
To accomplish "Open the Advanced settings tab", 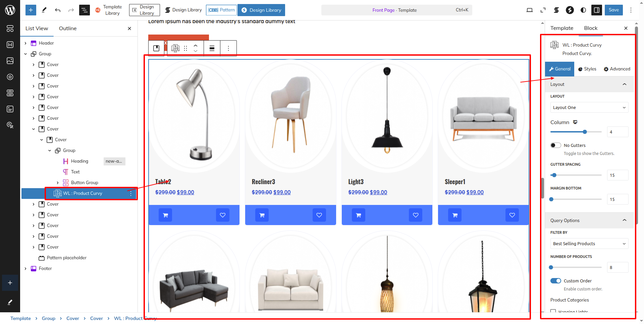I will 617,69.
